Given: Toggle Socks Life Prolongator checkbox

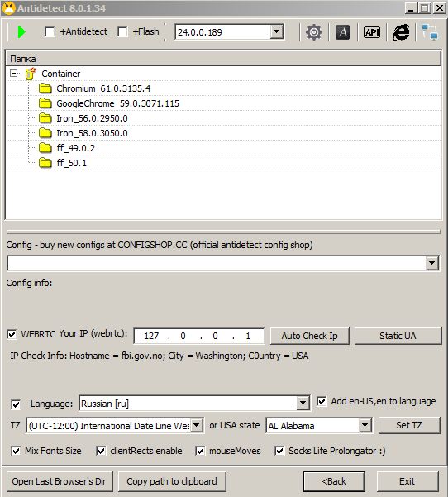Looking at the screenshot, I should 279,451.
